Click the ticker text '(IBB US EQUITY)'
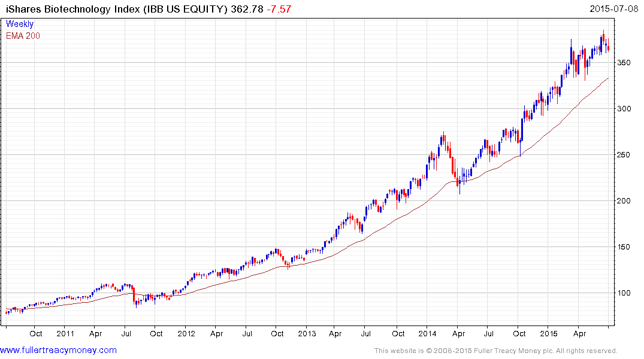Viewport: 644px width, 359px height. (185, 9)
